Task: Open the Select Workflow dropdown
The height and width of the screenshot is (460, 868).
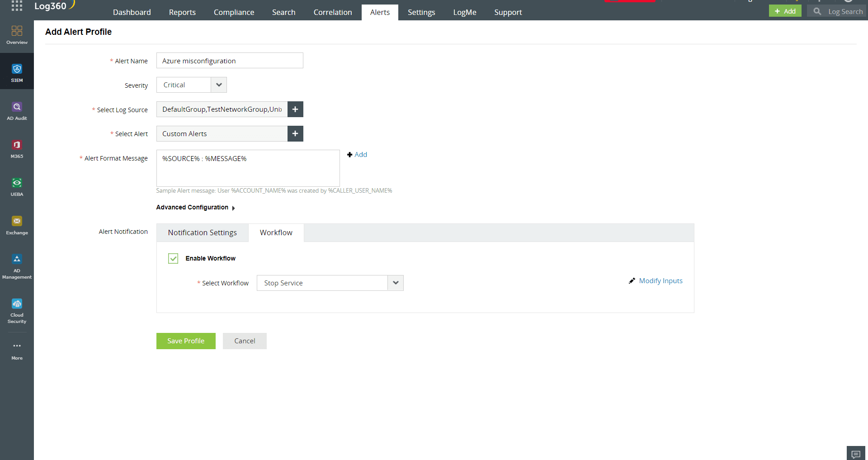Action: tap(396, 283)
